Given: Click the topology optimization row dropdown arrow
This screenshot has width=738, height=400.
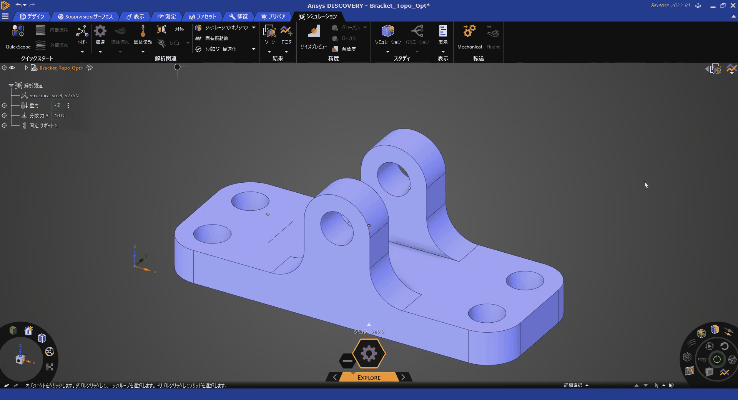Looking at the screenshot, I should [254, 49].
